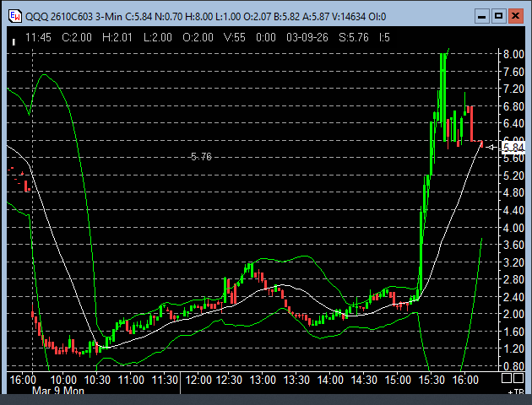This screenshot has height=405, width=532.
Task: Minimize the QQQ chart window
Action: (x=480, y=15)
